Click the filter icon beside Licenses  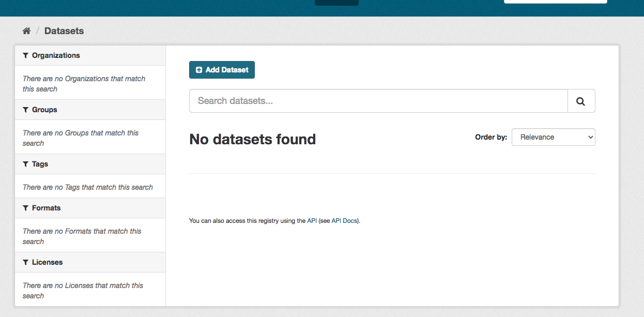coord(25,262)
